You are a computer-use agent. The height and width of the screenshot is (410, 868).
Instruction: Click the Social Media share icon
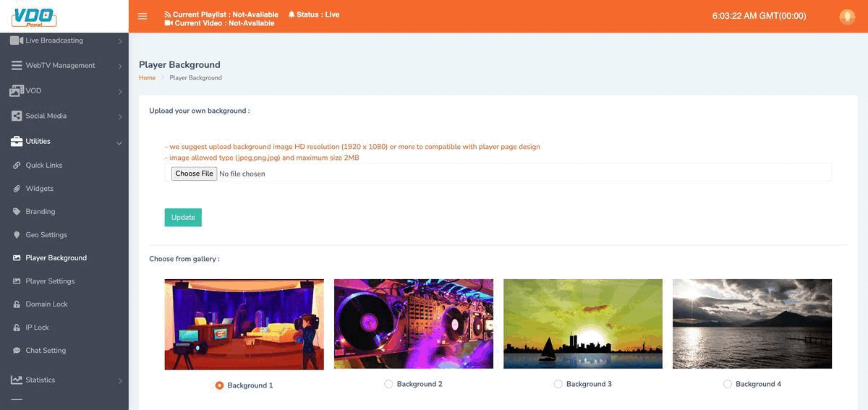coord(17,116)
